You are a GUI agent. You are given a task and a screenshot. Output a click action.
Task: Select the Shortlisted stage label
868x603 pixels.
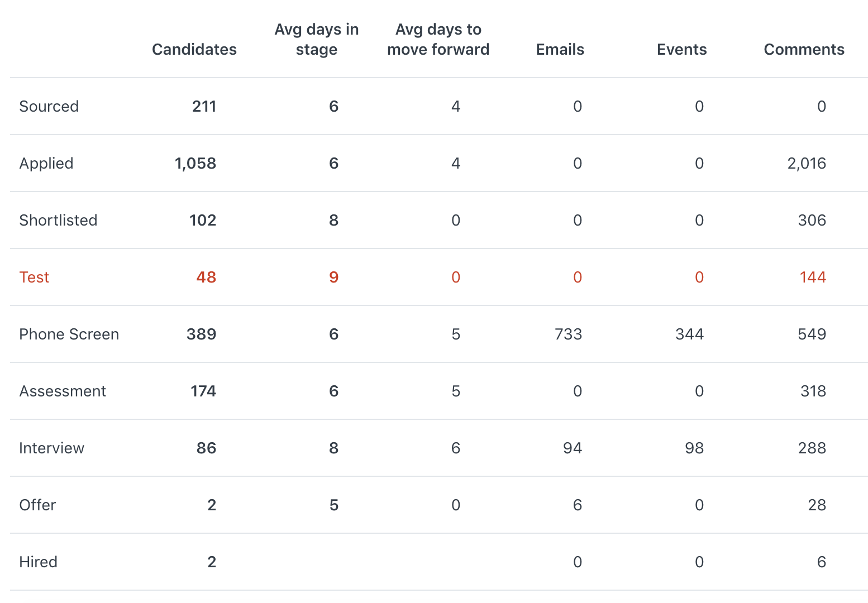coord(58,221)
